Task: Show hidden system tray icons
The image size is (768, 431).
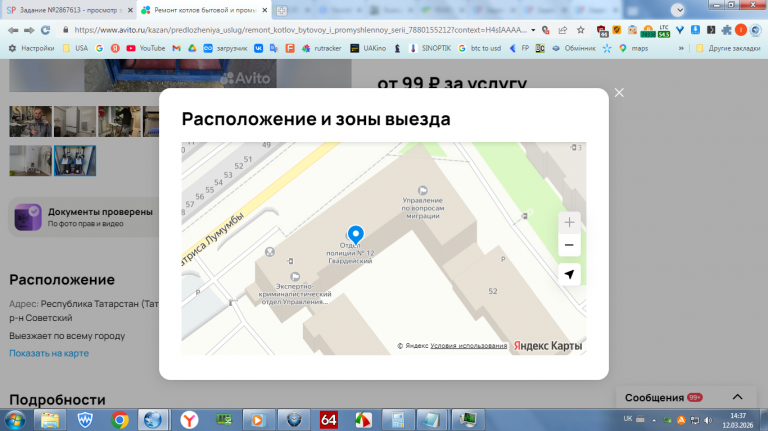Action: point(654,420)
